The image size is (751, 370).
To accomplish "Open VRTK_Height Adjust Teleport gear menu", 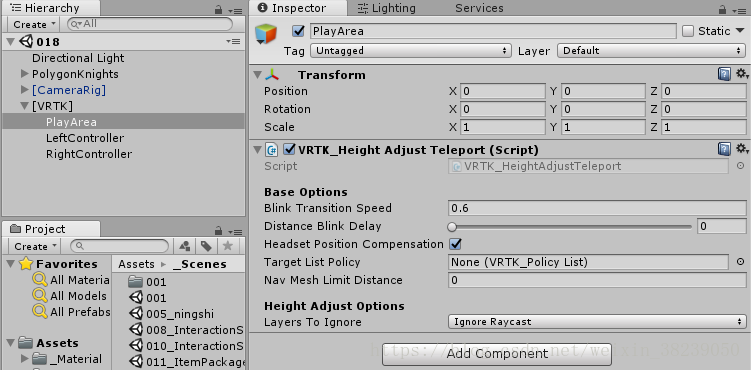I will (x=741, y=149).
